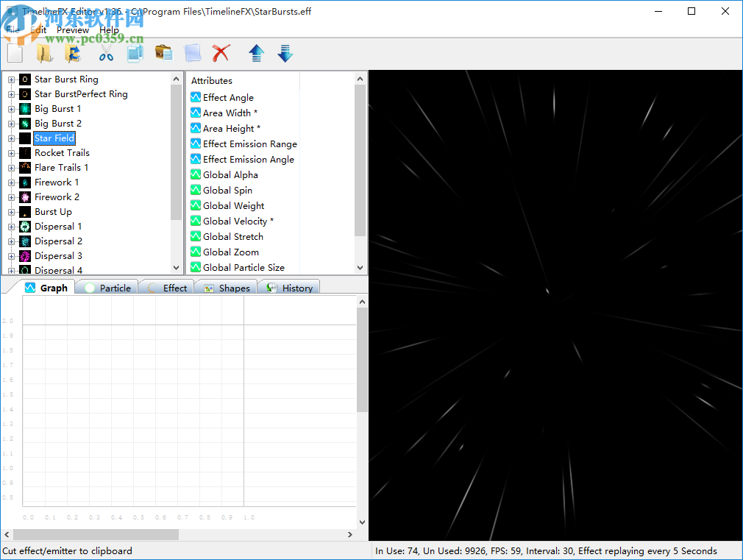Click the blank page New file icon
Image resolution: width=743 pixels, height=560 pixels.
pyautogui.click(x=15, y=53)
